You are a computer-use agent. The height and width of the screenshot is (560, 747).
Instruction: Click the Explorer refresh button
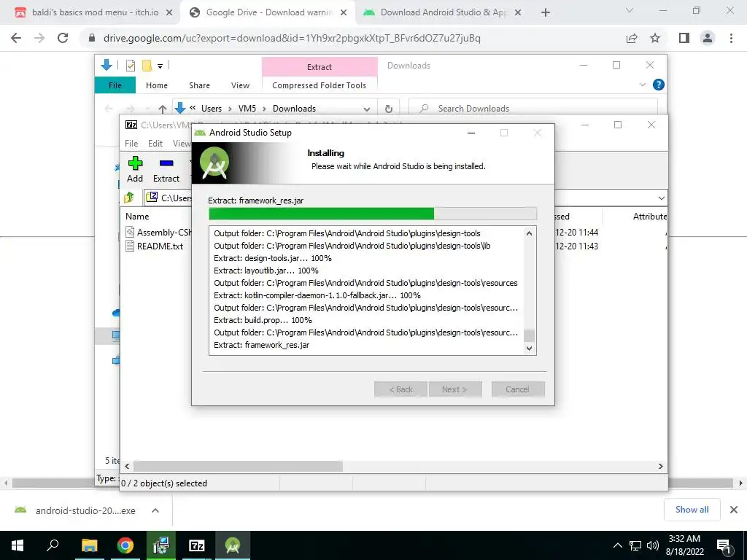click(x=388, y=109)
